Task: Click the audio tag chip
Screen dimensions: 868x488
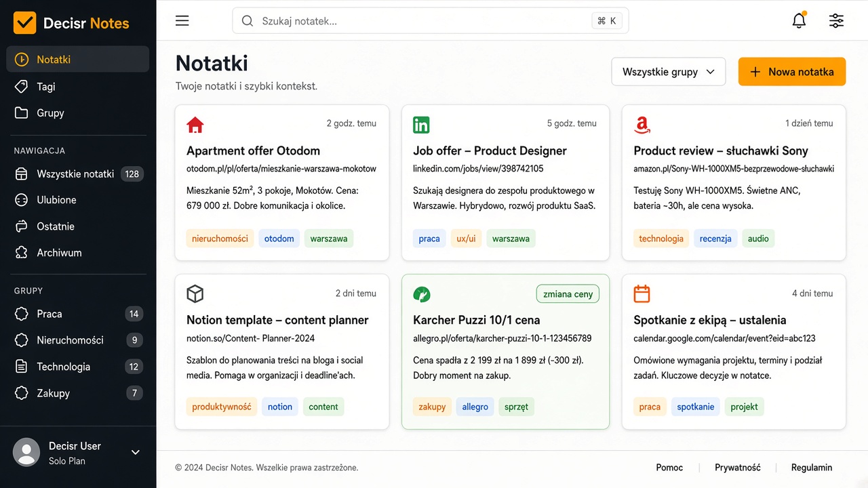Action: pyautogui.click(x=758, y=239)
